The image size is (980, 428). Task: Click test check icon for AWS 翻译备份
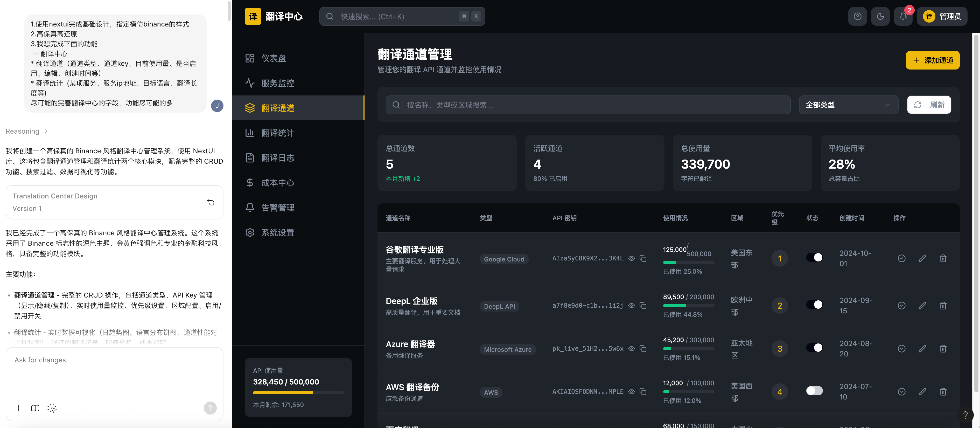901,392
